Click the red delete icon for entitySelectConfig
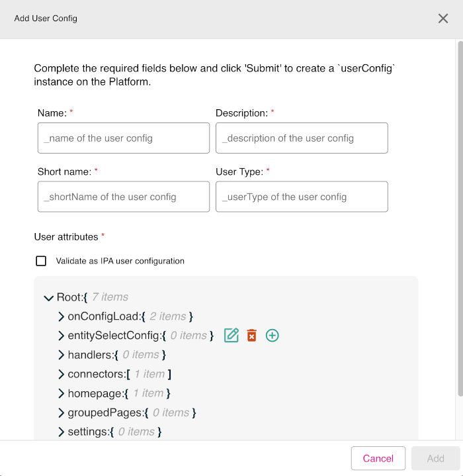 251,336
